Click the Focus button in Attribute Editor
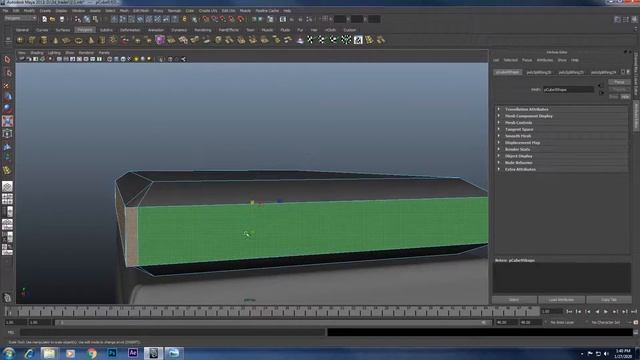 click(619, 82)
